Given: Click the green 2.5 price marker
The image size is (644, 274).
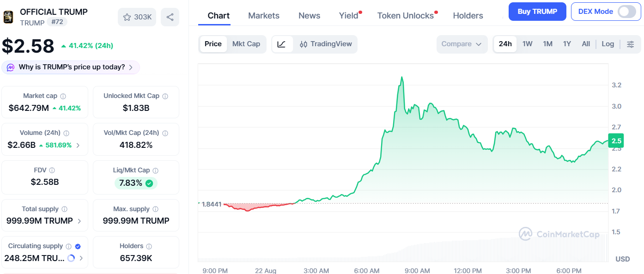Looking at the screenshot, I should click(x=616, y=141).
